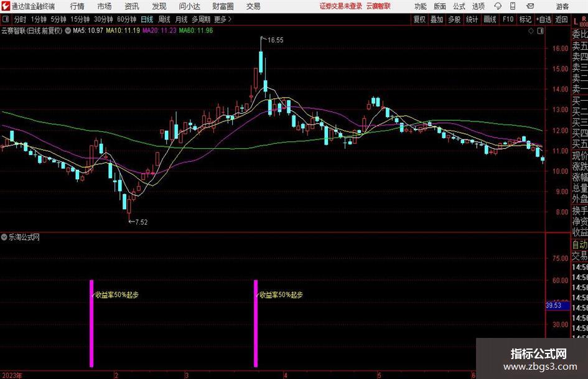Screen dimensions: 588x379
Task: Open the 发现 menu
Action: 159,6
